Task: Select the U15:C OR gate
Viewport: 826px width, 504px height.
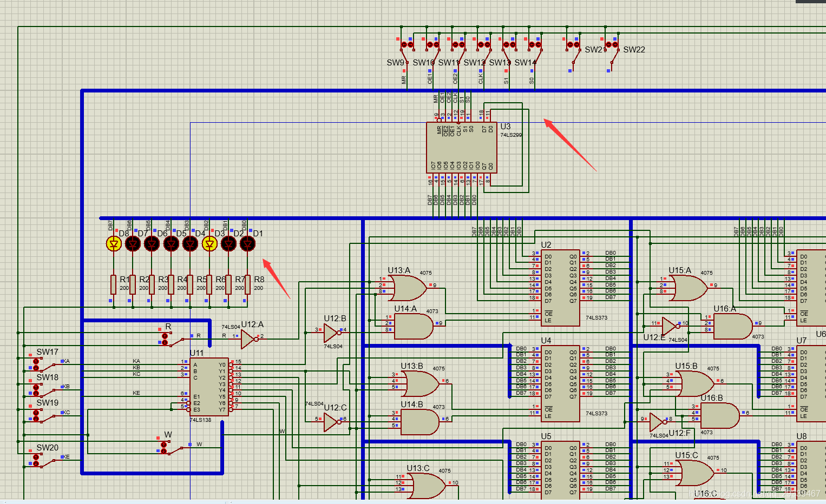Action: (x=696, y=473)
